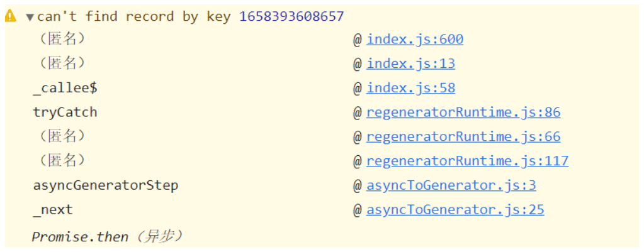
Task: Click the asyncGeneratorStep frame name
Action: tap(105, 185)
